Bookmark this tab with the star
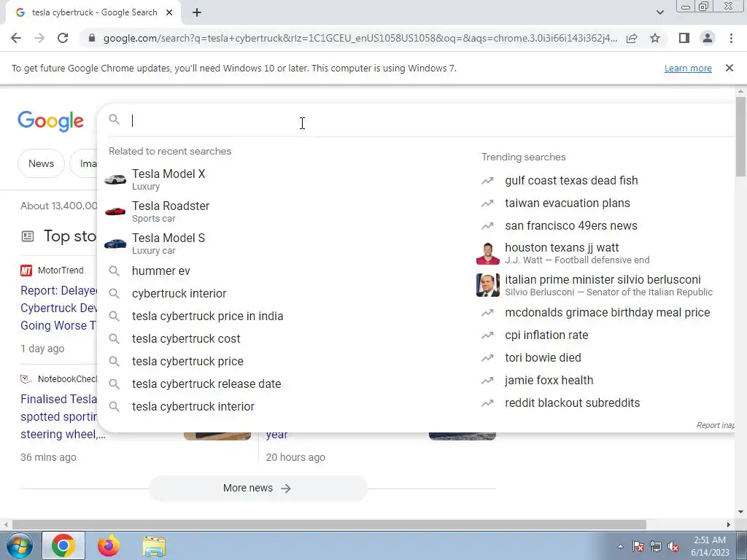This screenshot has width=747, height=560. (655, 38)
